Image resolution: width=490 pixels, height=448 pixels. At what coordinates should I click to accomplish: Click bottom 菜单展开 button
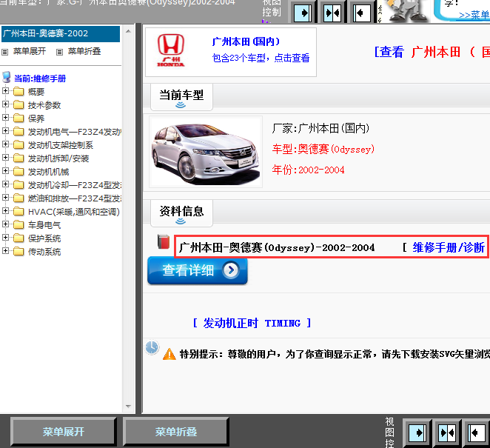point(64,432)
